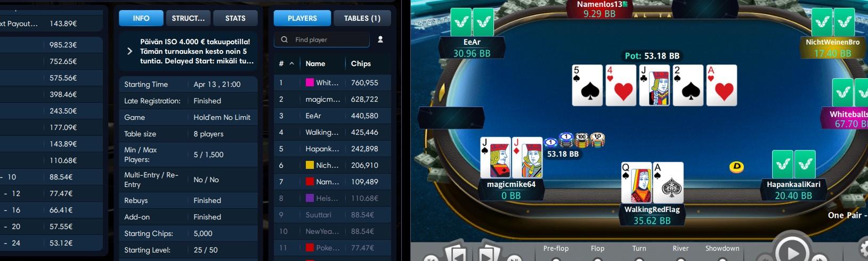Click the yellow dealer button chip

click(736, 167)
